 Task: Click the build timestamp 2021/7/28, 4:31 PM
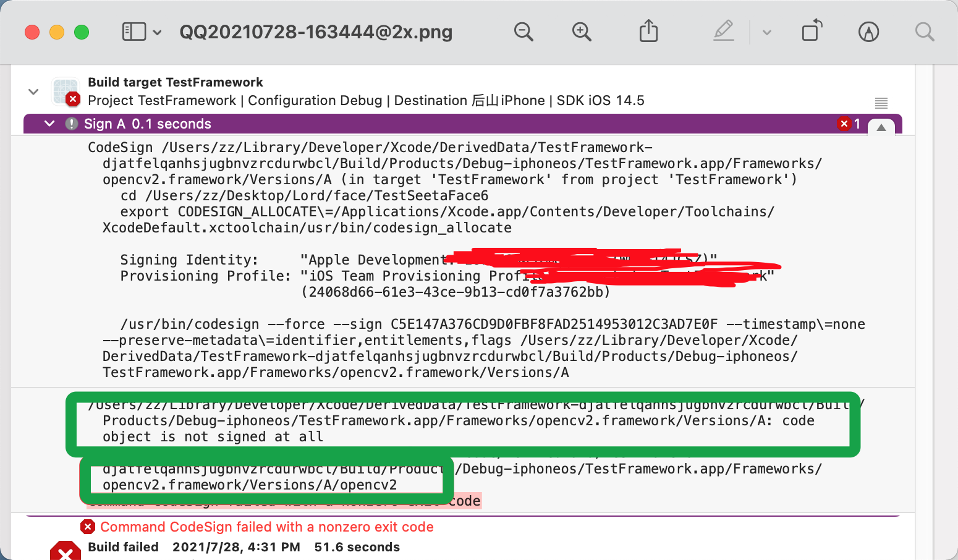pyautogui.click(x=236, y=547)
